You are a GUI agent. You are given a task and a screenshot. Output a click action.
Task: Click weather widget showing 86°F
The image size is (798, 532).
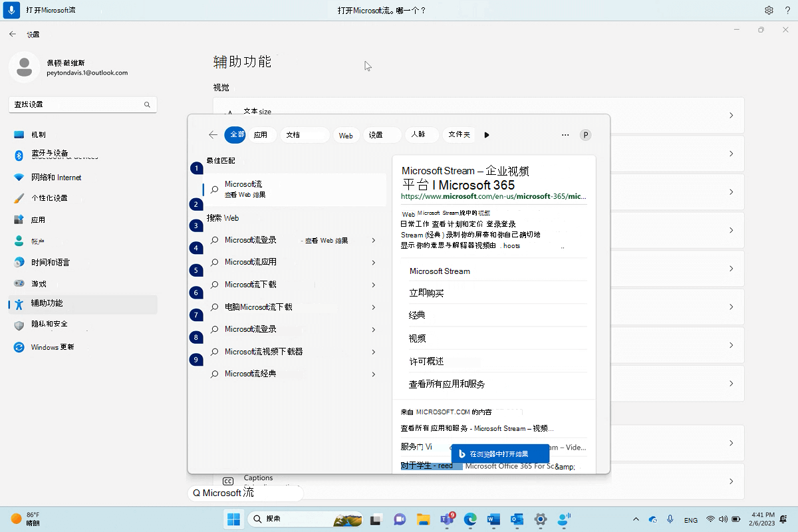tap(25, 519)
